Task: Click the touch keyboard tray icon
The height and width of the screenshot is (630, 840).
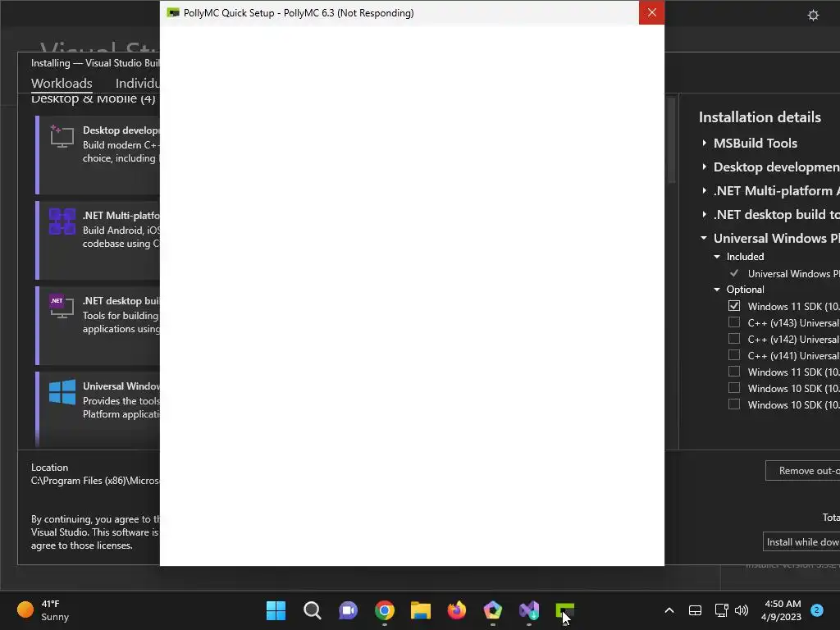Action: point(695,610)
